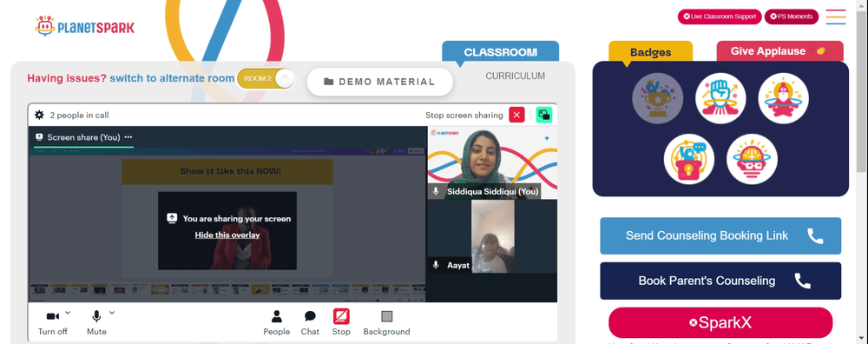Open the Demo Material folder
Image resolution: width=868 pixels, height=344 pixels.
[380, 82]
